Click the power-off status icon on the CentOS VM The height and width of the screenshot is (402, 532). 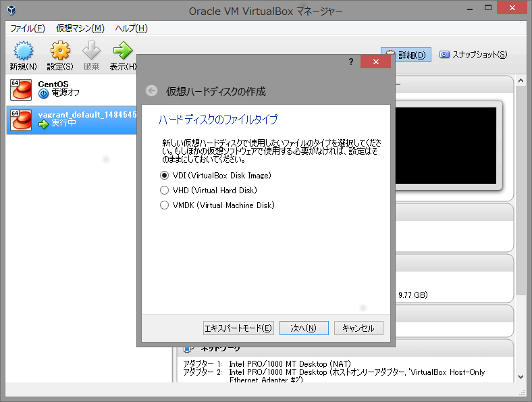(43, 93)
